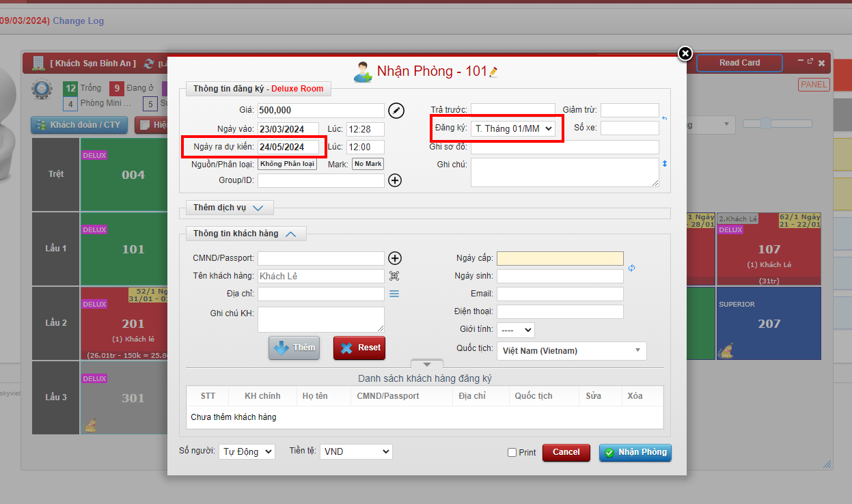Click the QR scan icon beside customer name
The image size is (852, 504).
click(394, 276)
